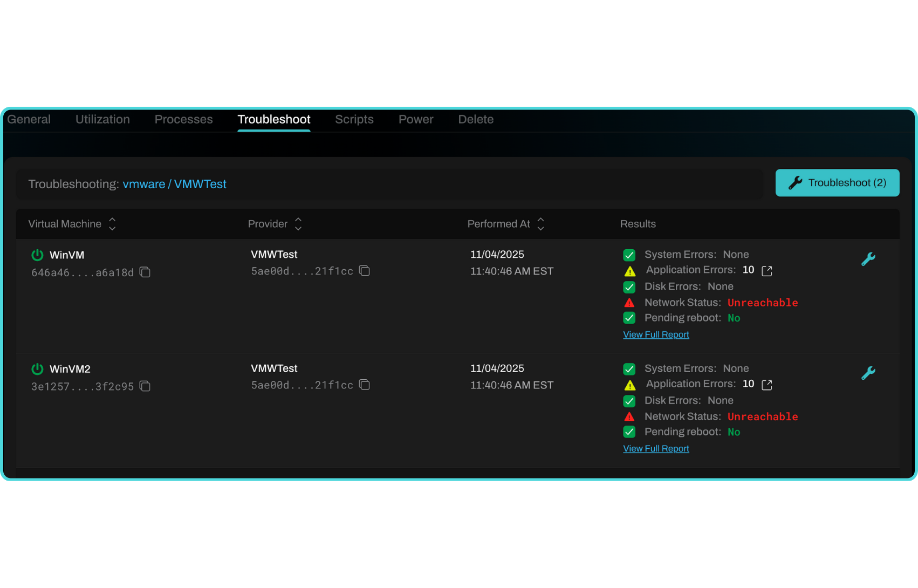Open View Full Report for WinVM2

click(x=656, y=448)
